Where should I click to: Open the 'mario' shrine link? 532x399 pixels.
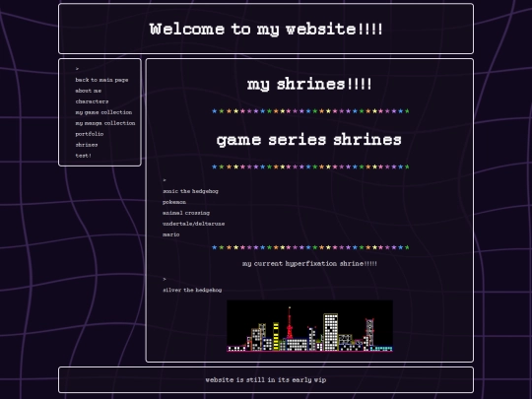tap(171, 234)
